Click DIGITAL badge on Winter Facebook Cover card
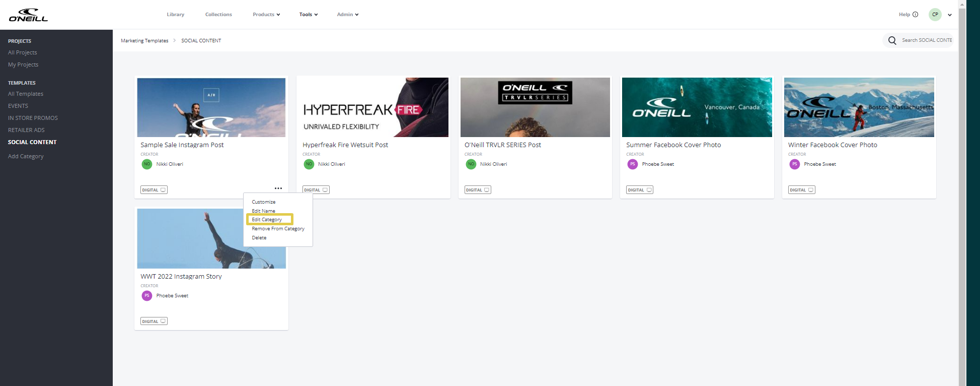This screenshot has height=386, width=980. (802, 190)
